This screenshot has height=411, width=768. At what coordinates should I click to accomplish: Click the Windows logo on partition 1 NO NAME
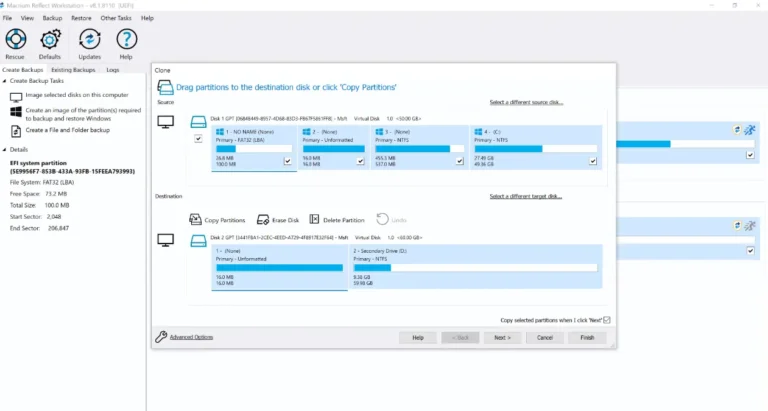[220, 132]
